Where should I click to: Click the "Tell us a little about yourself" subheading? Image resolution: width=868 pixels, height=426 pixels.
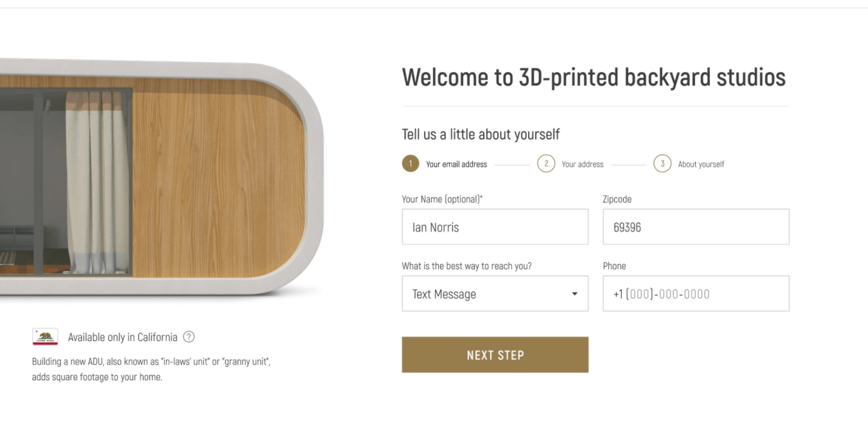tap(480, 135)
